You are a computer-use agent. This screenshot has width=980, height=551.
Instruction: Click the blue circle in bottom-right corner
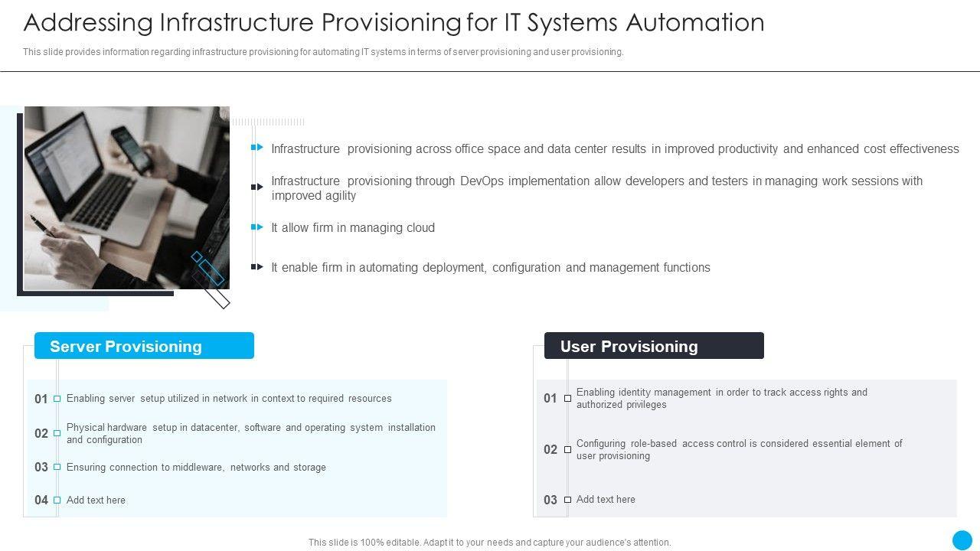[962, 540]
